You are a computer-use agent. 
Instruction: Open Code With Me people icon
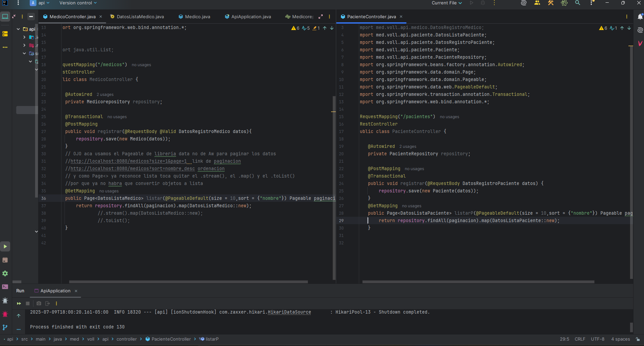[x=537, y=3]
